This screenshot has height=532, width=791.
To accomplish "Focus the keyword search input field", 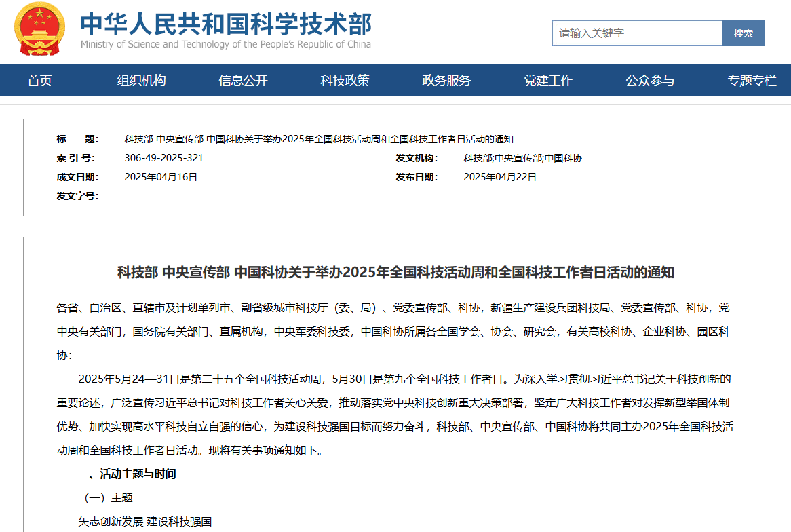I will 637,33.
